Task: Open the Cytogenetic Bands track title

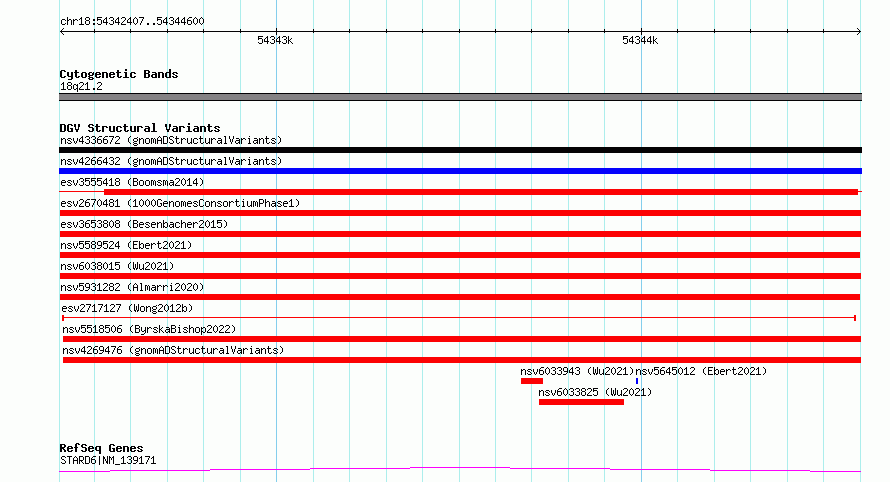Action: coord(119,74)
